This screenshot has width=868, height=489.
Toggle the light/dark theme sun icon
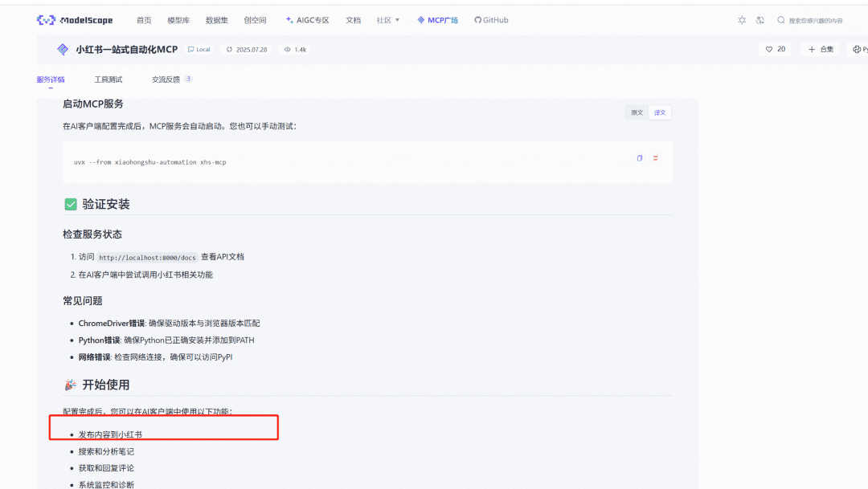[742, 20]
